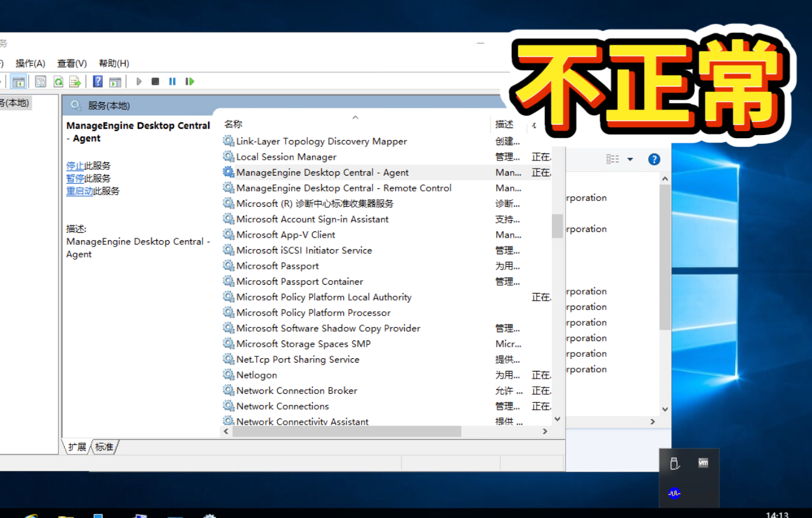This screenshot has width=812, height=518.
Task: Click the 暂停 link to pause the service
Action: (x=75, y=178)
